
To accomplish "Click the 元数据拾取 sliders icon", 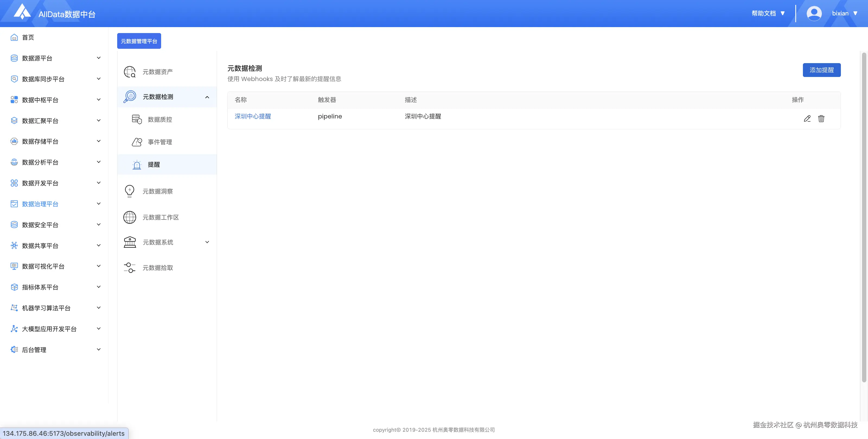I will tap(130, 268).
